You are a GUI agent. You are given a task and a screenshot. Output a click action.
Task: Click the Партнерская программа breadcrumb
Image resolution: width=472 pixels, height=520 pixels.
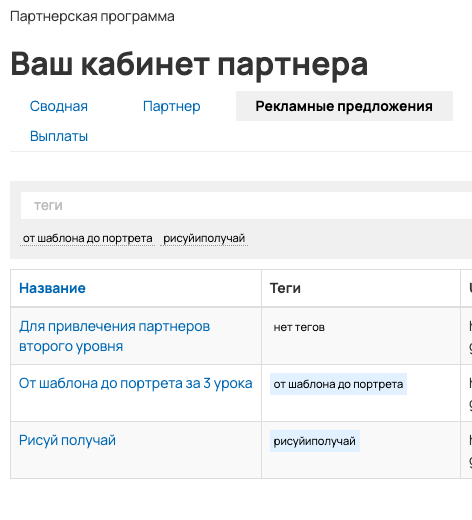click(x=92, y=16)
